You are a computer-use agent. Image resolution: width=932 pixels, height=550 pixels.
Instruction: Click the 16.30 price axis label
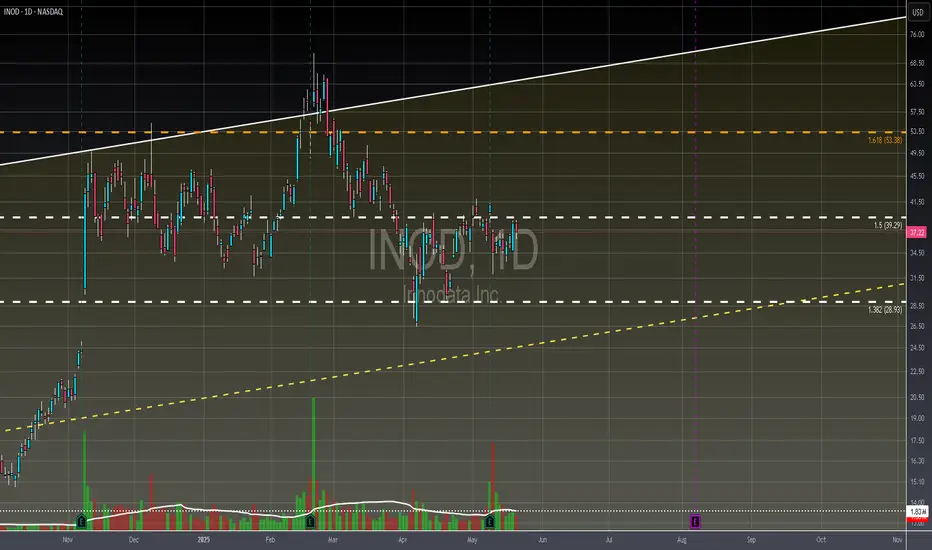917,460
